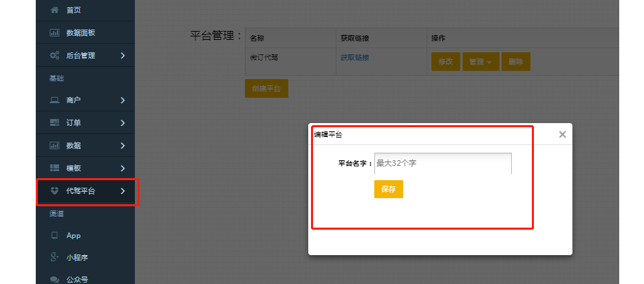Click the chat bubble icon beside 公众号
Screen dimensions: 644x284
click(x=54, y=279)
